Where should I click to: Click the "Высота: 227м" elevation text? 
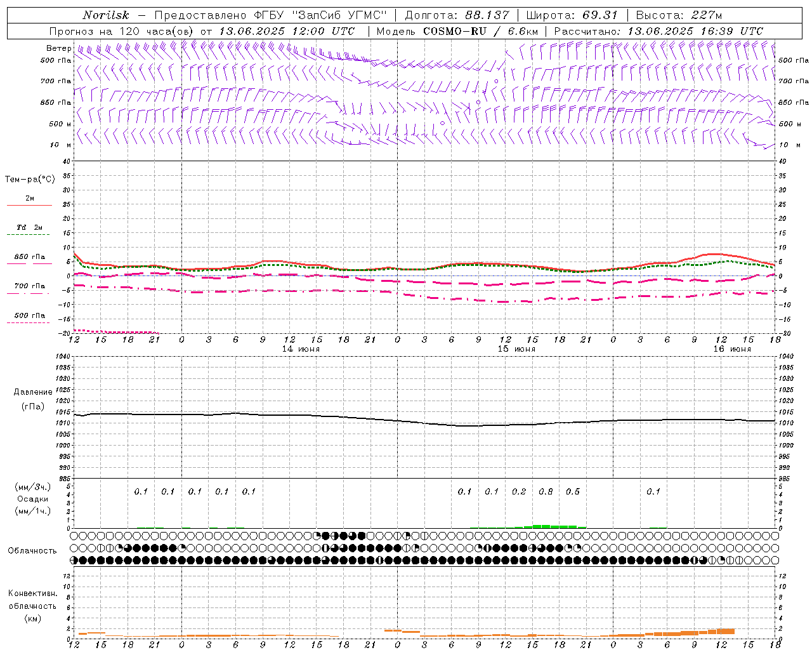[679, 15]
